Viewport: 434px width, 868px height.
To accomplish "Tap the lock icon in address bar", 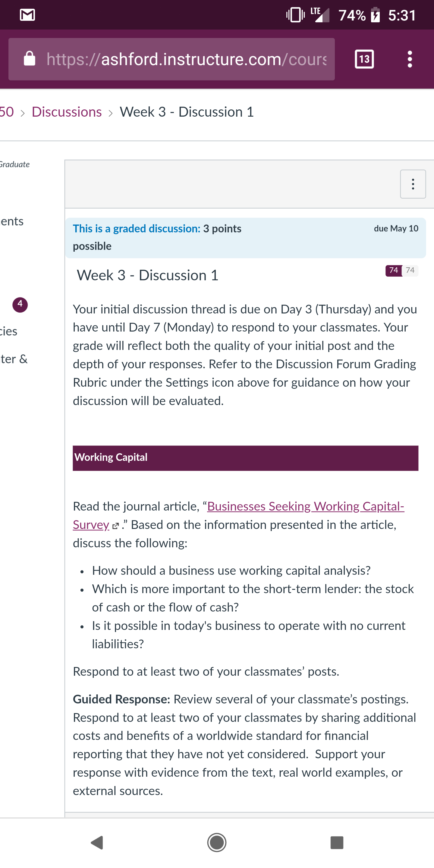I will point(30,59).
